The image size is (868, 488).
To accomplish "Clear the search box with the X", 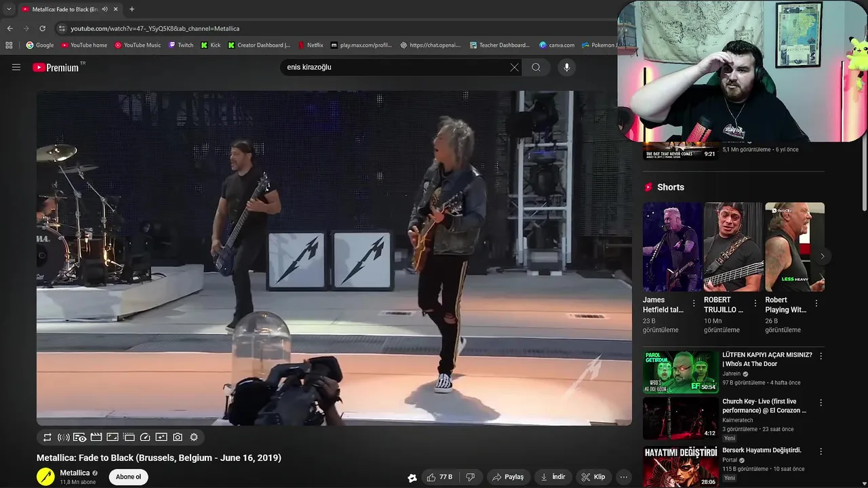I will (514, 67).
